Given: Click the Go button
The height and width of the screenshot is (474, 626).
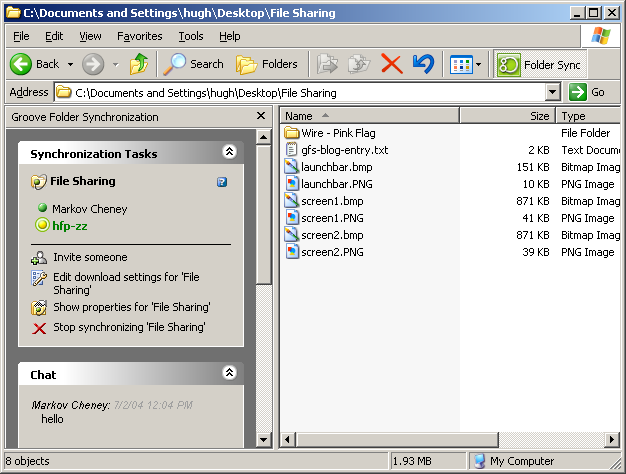Looking at the screenshot, I should [588, 92].
